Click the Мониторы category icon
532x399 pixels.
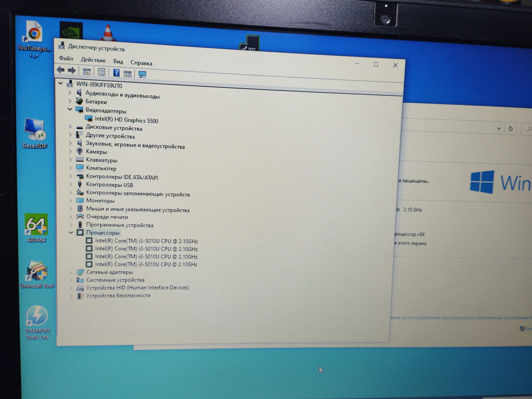80,200
